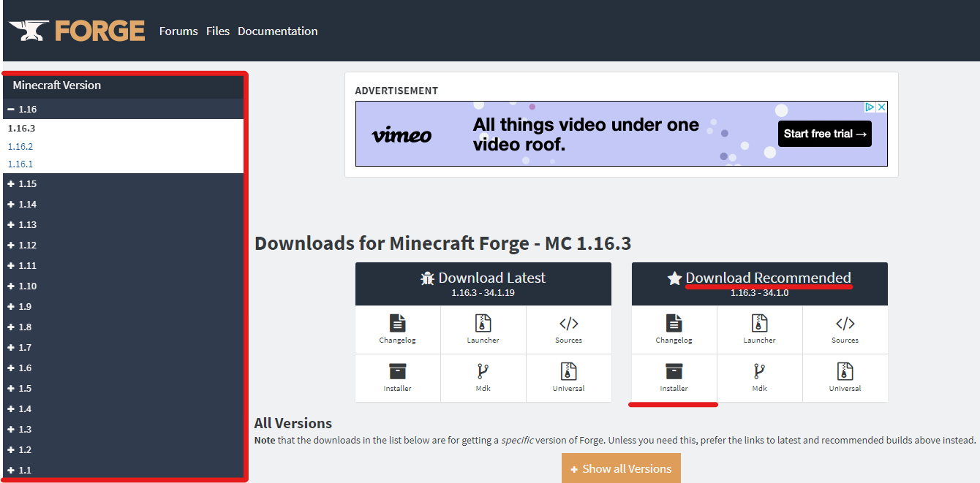Get the Mdk from Download Recommended

click(x=759, y=378)
